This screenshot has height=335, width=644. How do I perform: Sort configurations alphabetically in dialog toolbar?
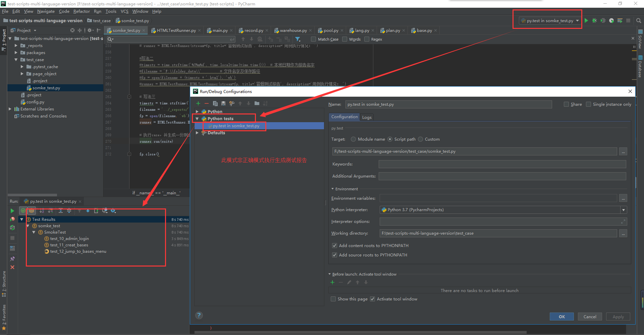click(265, 103)
